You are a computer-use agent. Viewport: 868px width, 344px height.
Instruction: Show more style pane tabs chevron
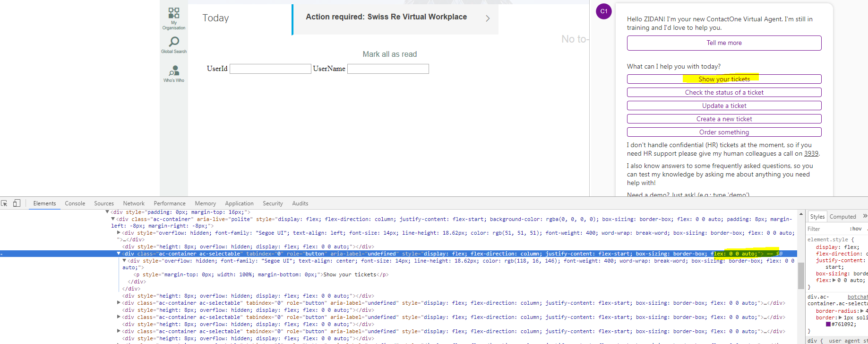coord(865,216)
